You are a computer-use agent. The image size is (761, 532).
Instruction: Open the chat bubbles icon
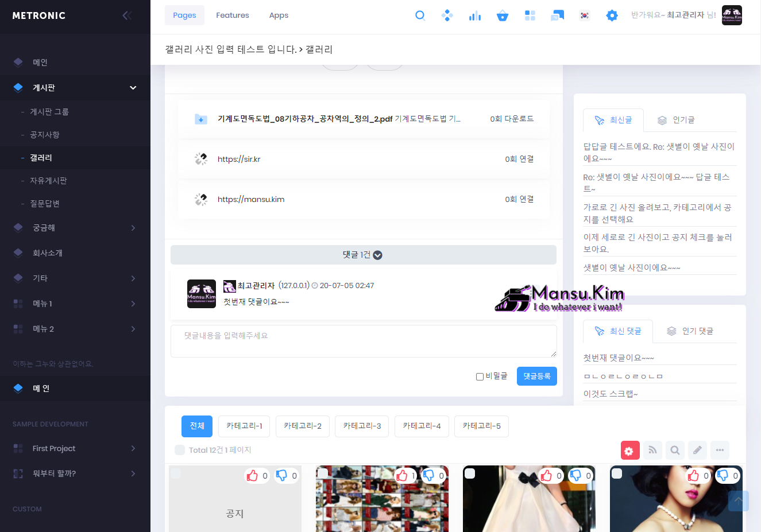tap(557, 15)
